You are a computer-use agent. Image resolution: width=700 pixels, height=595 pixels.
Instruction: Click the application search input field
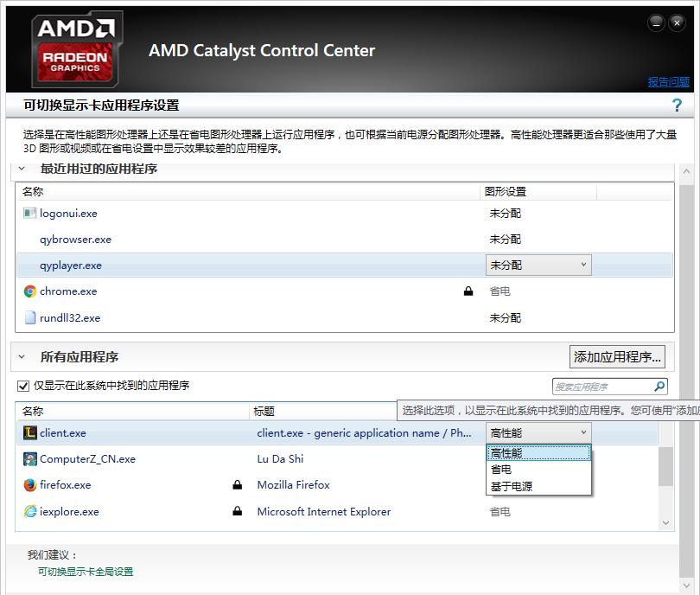602,387
